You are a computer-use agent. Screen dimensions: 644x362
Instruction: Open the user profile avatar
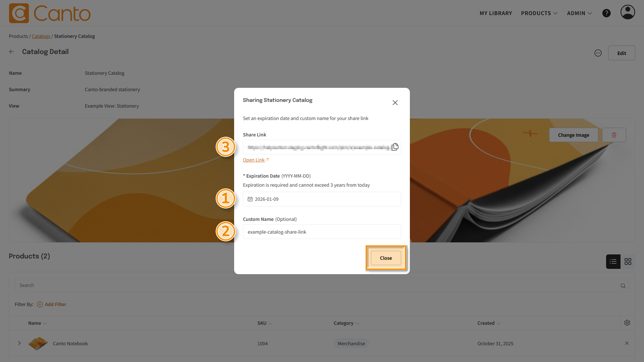click(x=628, y=12)
